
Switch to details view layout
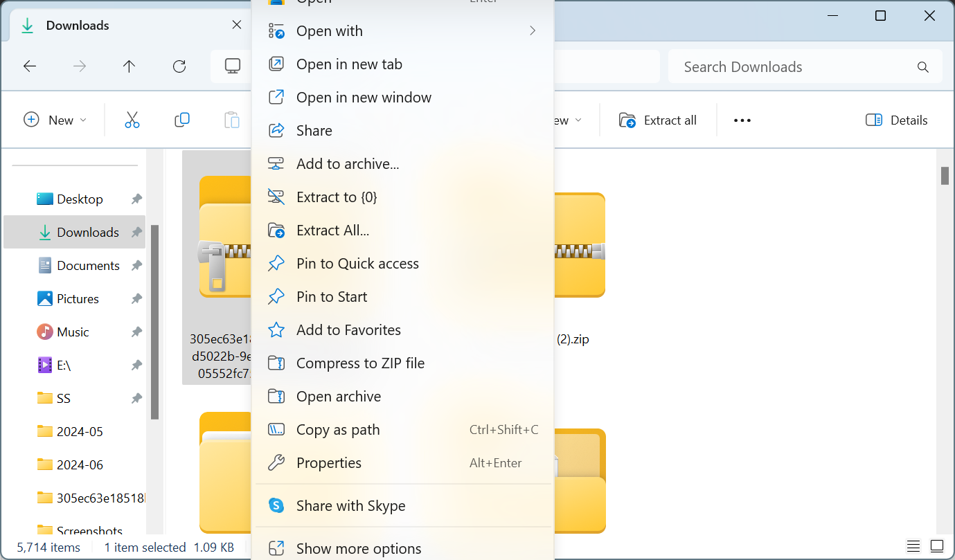913,546
